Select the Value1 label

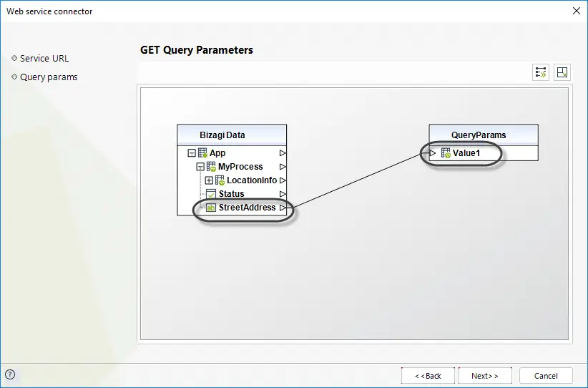coord(466,153)
